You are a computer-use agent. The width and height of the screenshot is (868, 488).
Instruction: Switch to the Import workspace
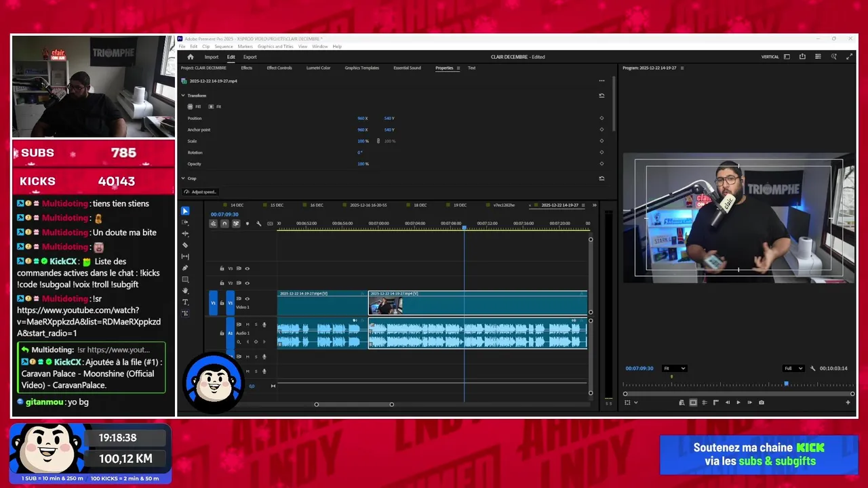(212, 57)
